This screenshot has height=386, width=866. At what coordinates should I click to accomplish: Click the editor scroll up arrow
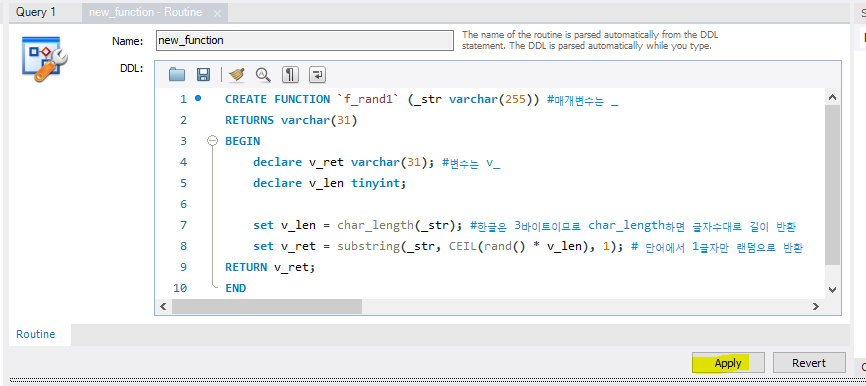tap(833, 98)
